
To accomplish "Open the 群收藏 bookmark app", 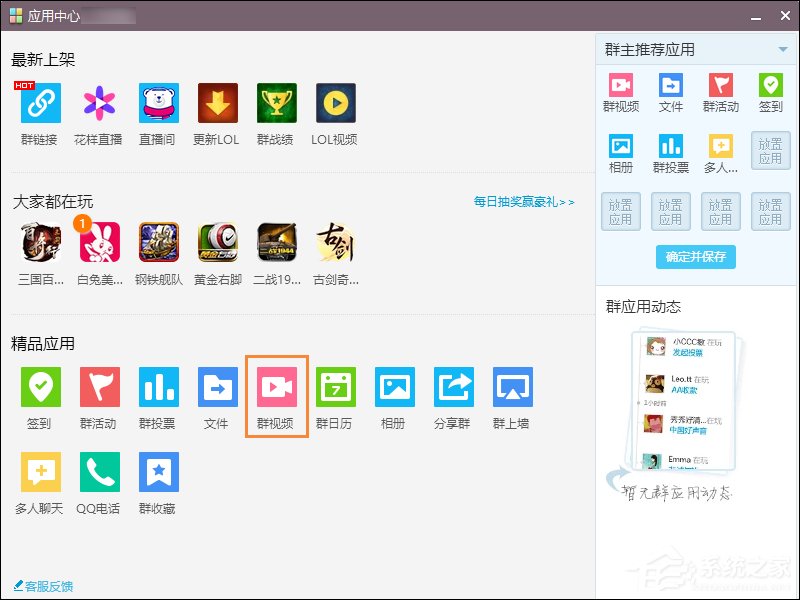I will coord(158,473).
